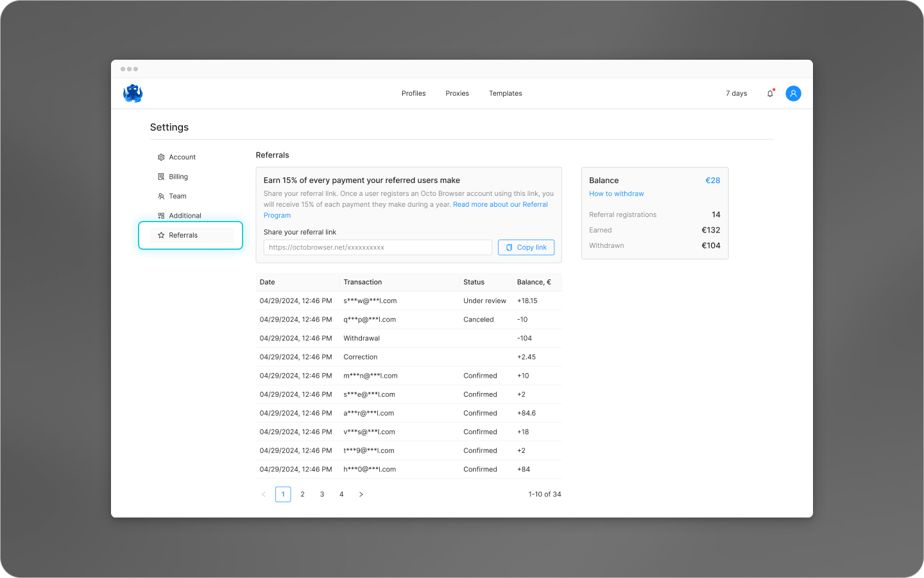Click the Octo Browser octopus logo
This screenshot has width=924, height=578.
[x=132, y=93]
